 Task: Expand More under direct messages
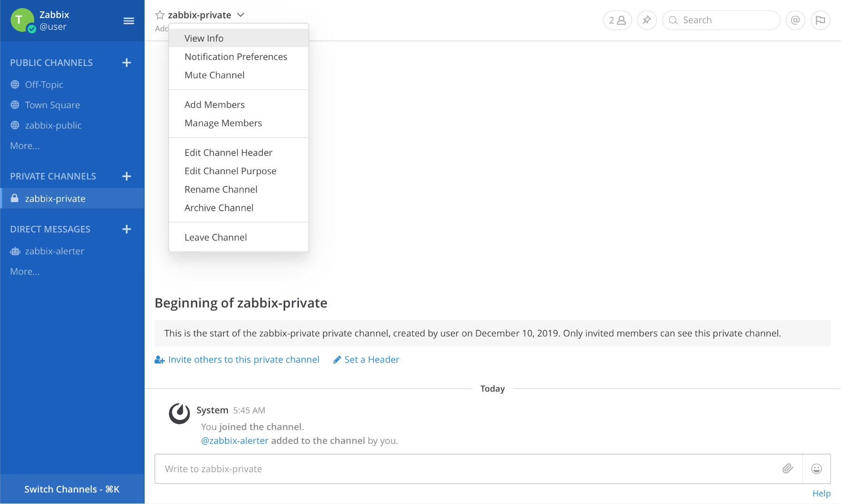(25, 272)
